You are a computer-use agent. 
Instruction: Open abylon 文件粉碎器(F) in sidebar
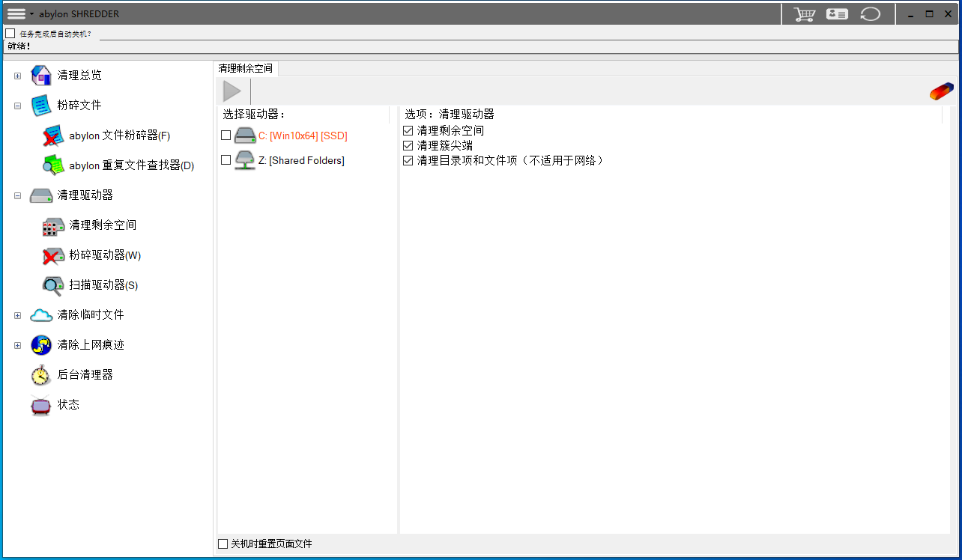click(120, 136)
